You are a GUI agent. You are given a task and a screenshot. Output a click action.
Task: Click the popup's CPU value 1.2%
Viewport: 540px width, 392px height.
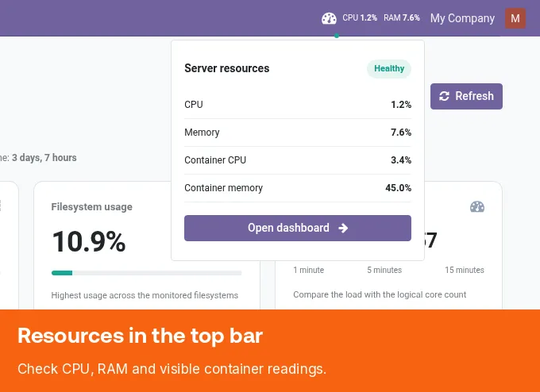click(401, 105)
